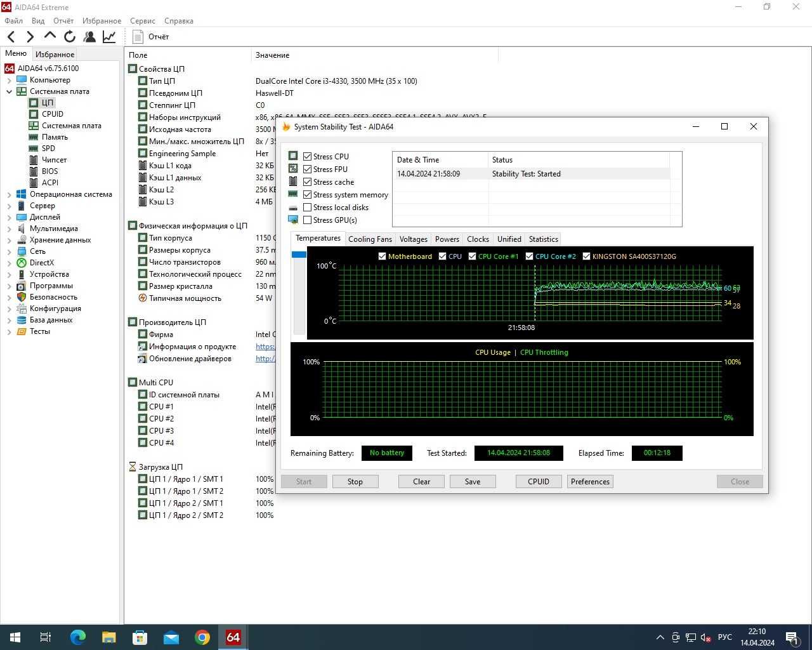Uncheck KINGSTON SA400S37120G graph checkbox
Image resolution: width=812 pixels, height=650 pixels.
coord(586,256)
